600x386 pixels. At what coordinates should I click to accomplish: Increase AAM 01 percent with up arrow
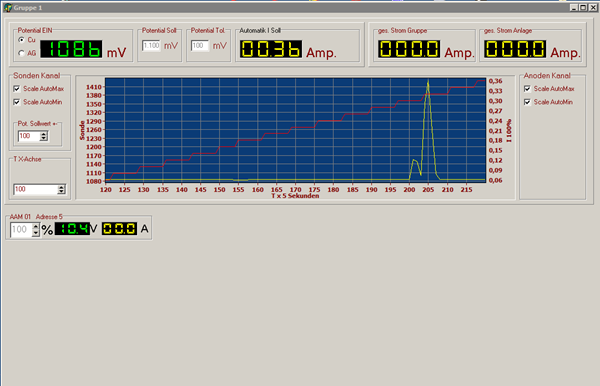[36, 226]
